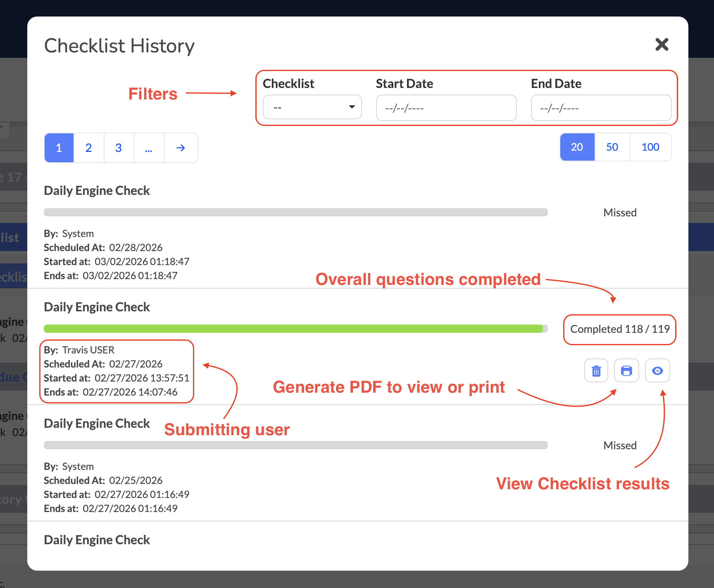This screenshot has height=588, width=714.
Task: Click 'Scheduled At: 02/27/2026' text
Action: (103, 364)
